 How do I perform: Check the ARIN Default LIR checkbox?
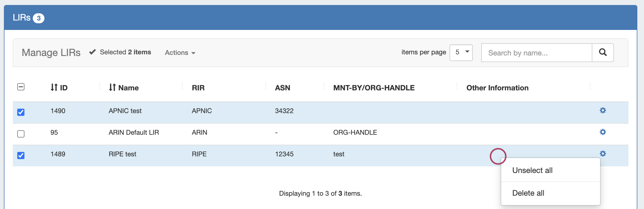pos(21,134)
